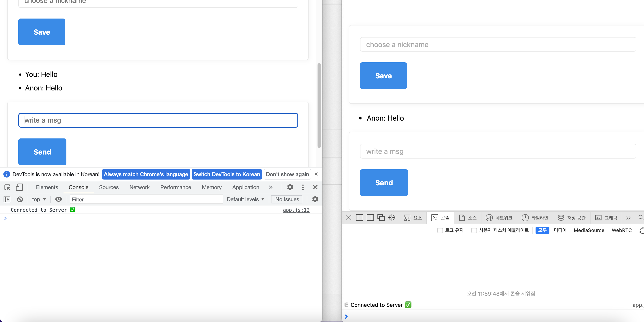Screen dimensions: 644x322
Task: Check the 사용자 제스처 에뮬레이트 checkbox
Action: tap(474, 230)
